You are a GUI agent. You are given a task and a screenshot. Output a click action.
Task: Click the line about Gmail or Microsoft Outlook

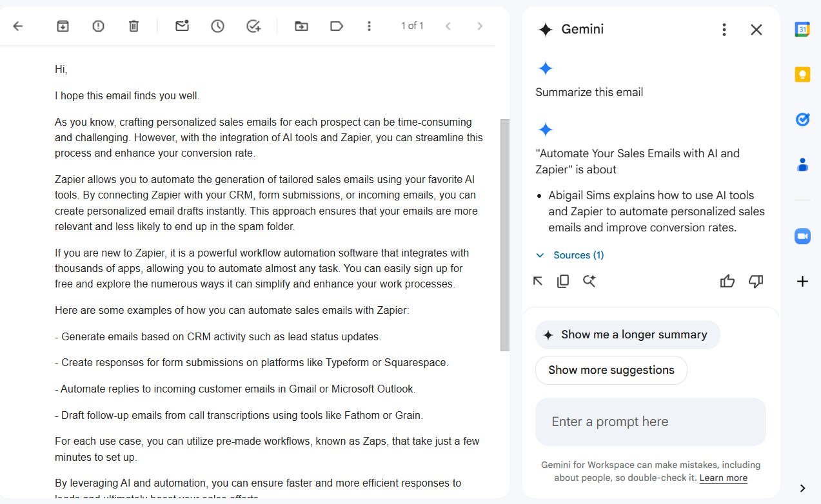[x=235, y=389]
